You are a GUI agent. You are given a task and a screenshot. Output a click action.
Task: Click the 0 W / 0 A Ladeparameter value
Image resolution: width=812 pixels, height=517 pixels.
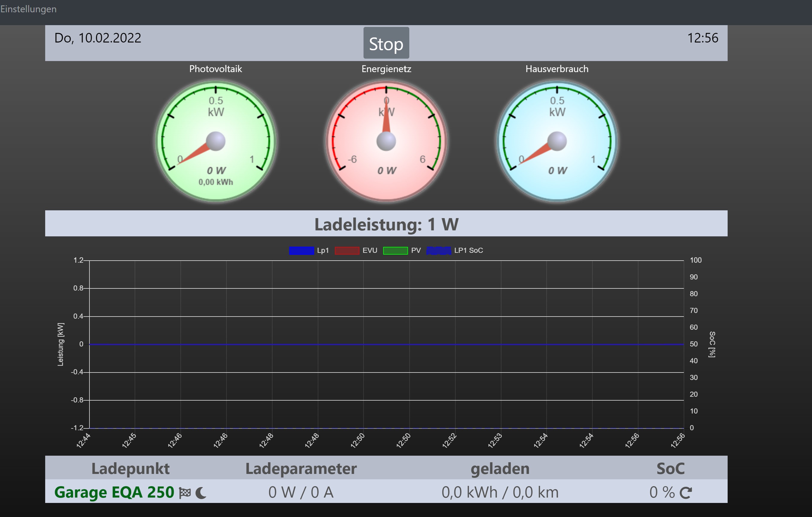pyautogui.click(x=301, y=492)
